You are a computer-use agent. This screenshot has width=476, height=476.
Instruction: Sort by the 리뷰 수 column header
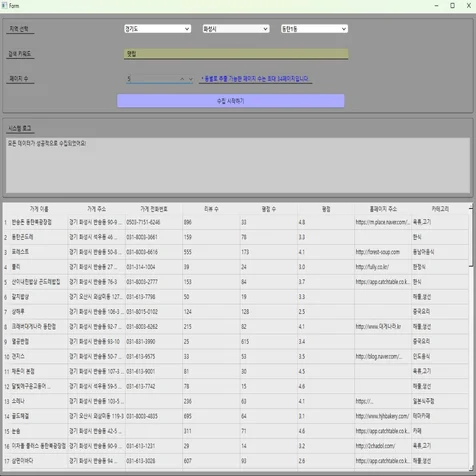(211, 209)
